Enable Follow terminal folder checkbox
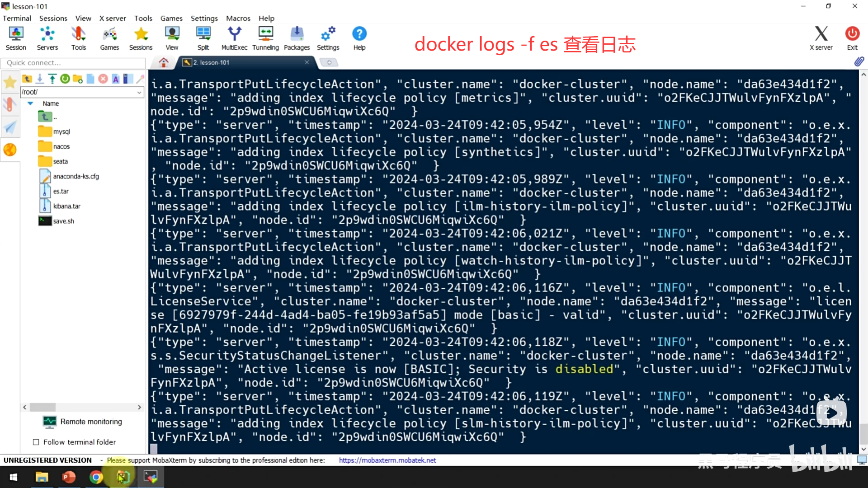The width and height of the screenshot is (868, 488). click(36, 442)
